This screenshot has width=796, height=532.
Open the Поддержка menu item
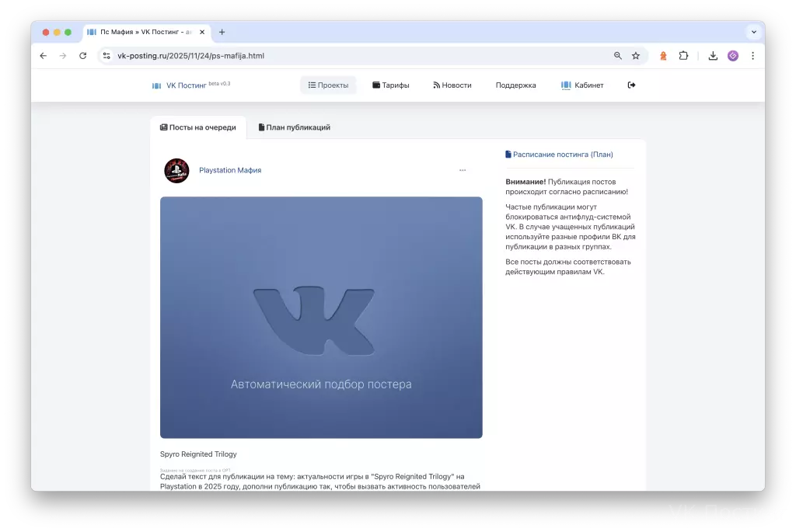pyautogui.click(x=516, y=85)
